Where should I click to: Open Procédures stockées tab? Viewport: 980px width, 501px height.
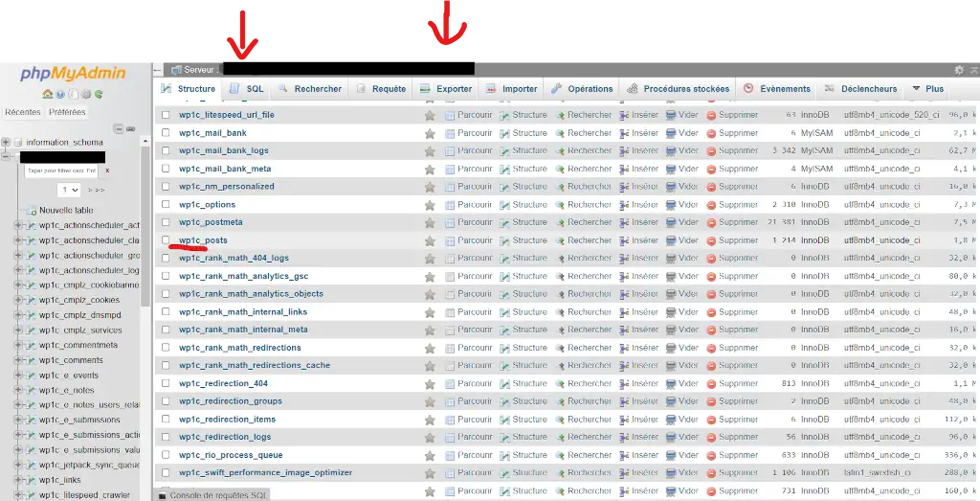[x=679, y=89]
